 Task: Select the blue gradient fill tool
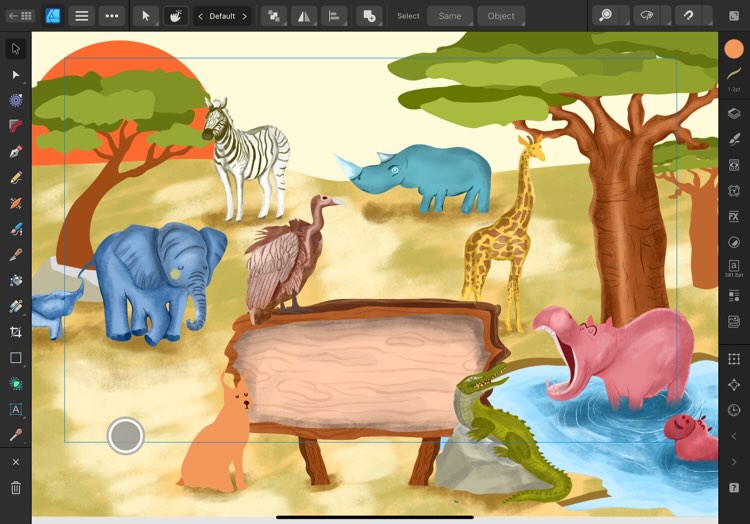[16, 306]
